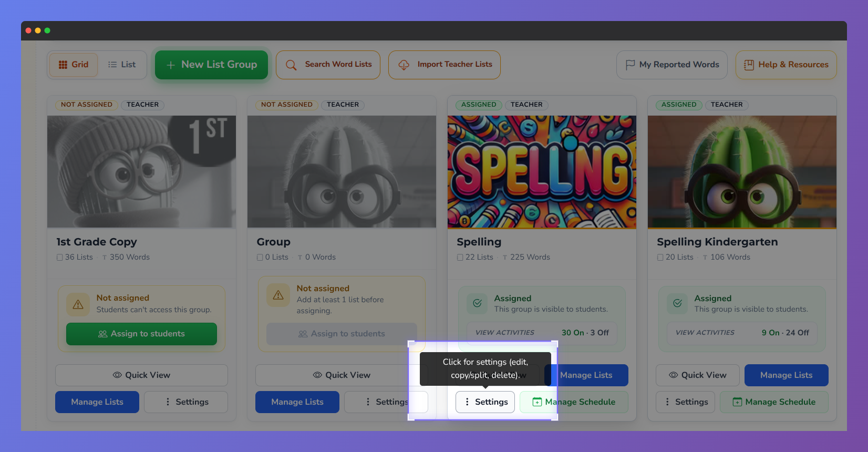Click the plus icon in New List Group
868x452 pixels.
(x=171, y=65)
